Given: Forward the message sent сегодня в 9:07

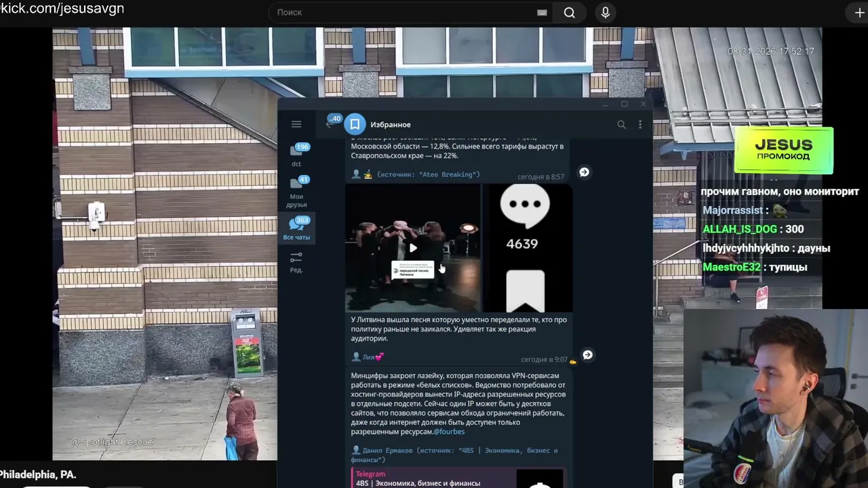Looking at the screenshot, I should 587,354.
